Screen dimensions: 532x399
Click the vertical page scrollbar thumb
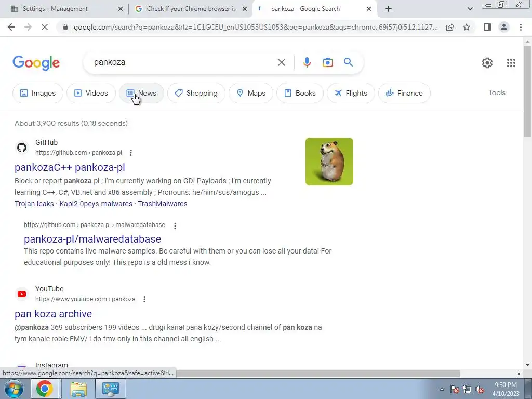pyautogui.click(x=527, y=90)
